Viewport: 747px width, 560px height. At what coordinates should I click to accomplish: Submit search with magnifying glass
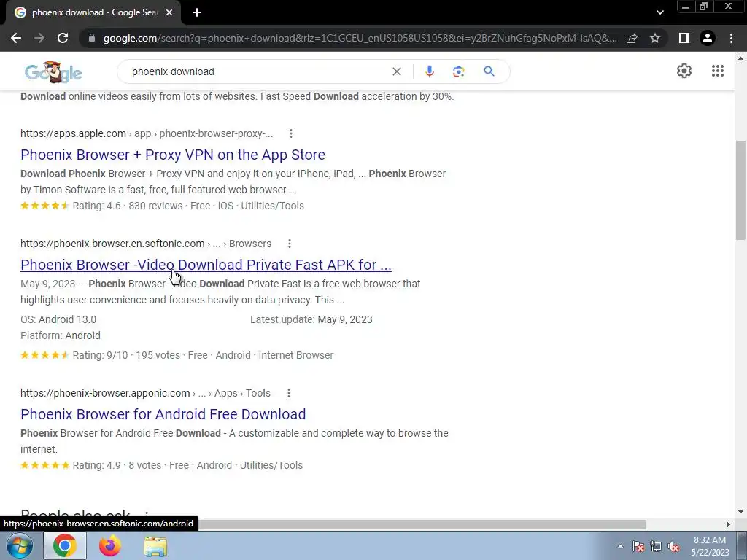coord(489,71)
